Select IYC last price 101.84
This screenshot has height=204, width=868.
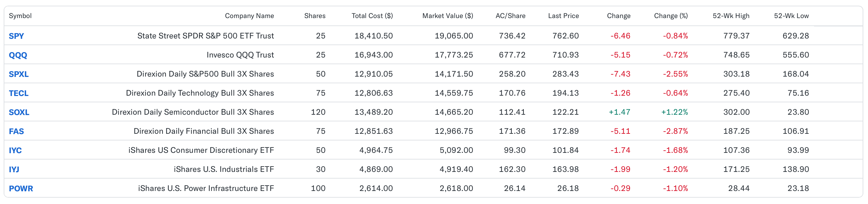pos(565,150)
